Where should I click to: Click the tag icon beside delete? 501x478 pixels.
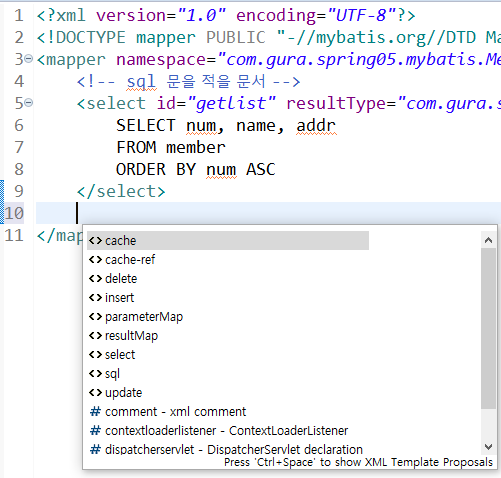95,279
